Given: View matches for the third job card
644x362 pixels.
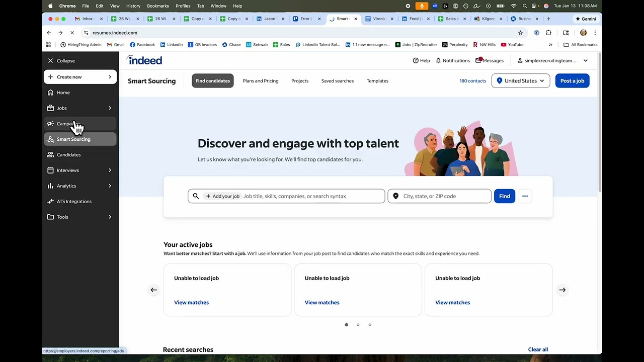Looking at the screenshot, I should (452, 303).
